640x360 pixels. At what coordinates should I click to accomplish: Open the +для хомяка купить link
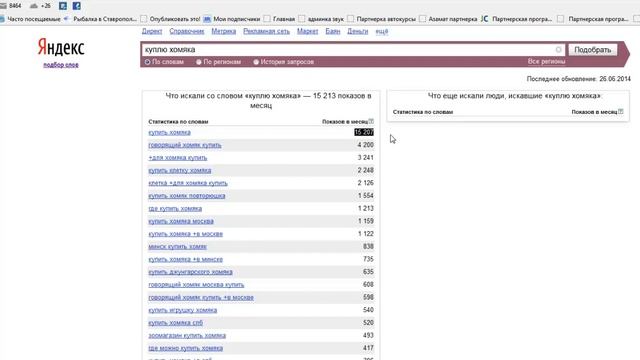(x=178, y=158)
